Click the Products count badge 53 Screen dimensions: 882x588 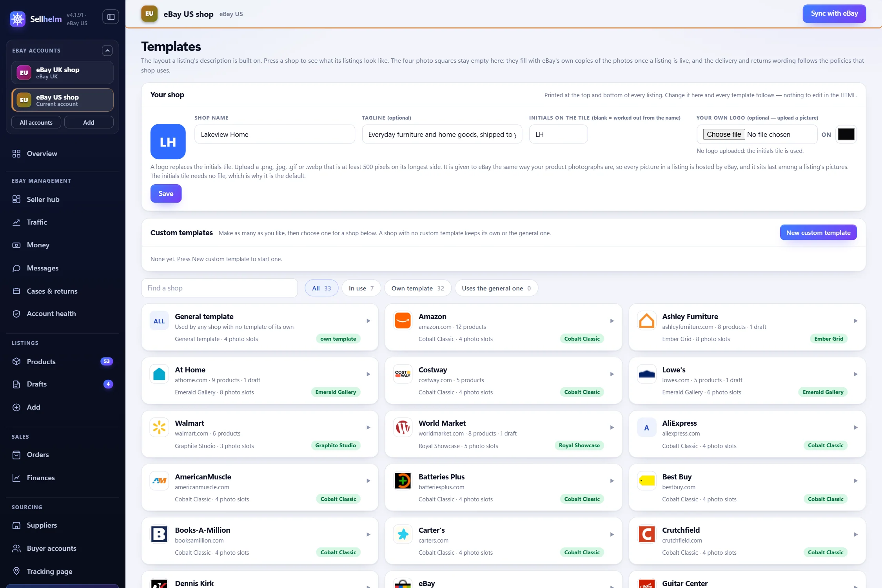coord(107,361)
